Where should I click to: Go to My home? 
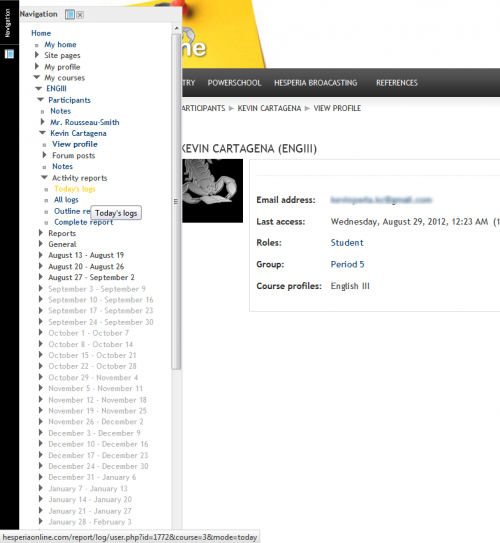pyautogui.click(x=60, y=45)
